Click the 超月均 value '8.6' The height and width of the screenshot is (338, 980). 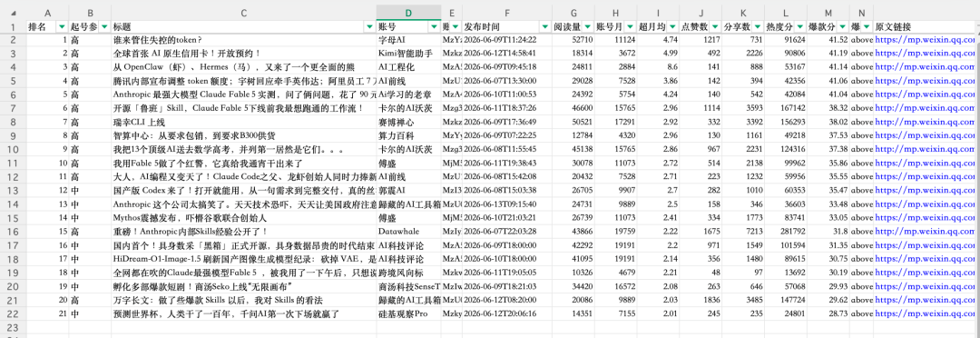(x=658, y=67)
